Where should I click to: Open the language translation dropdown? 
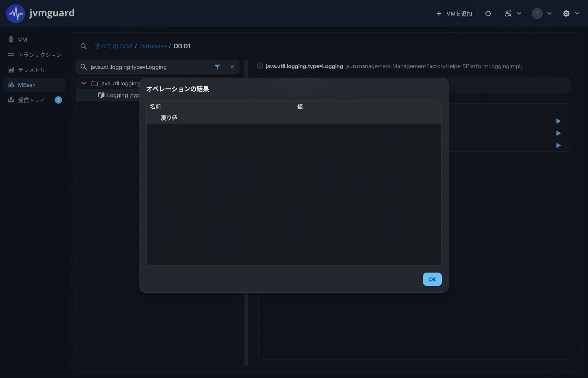click(x=513, y=13)
